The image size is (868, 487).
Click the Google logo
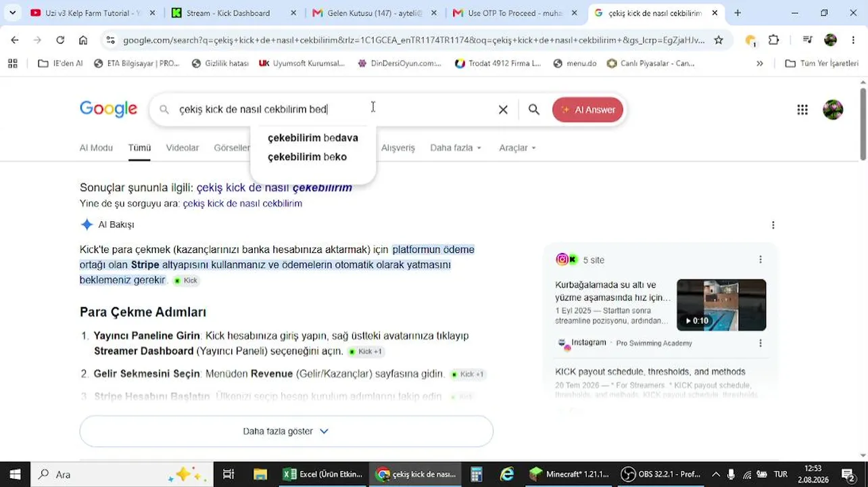[108, 109]
